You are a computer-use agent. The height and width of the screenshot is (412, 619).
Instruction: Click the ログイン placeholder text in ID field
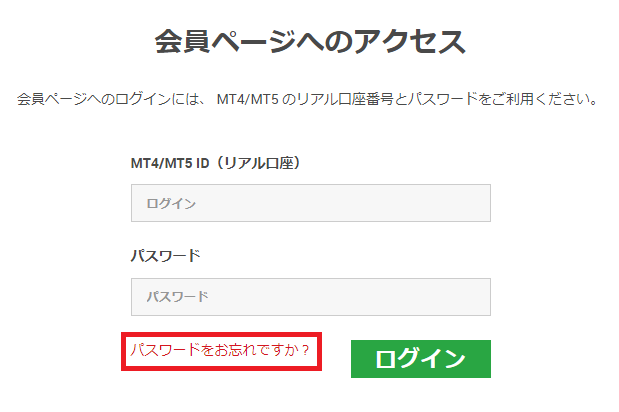171,204
